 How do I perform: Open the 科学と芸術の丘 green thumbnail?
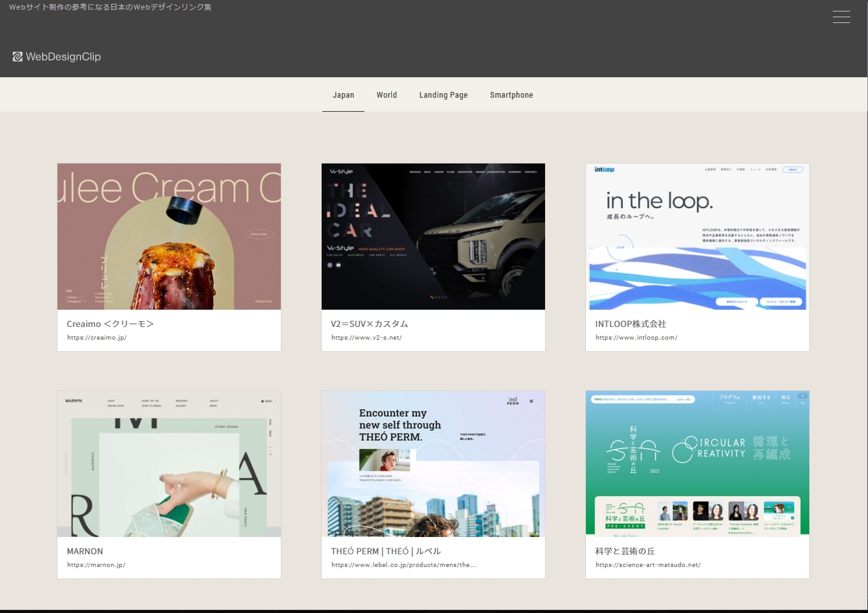698,464
